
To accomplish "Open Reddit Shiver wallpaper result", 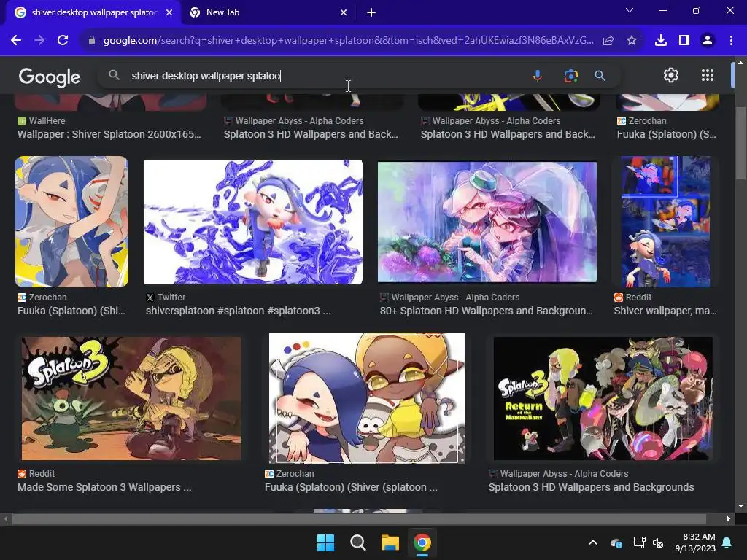I will [665, 311].
